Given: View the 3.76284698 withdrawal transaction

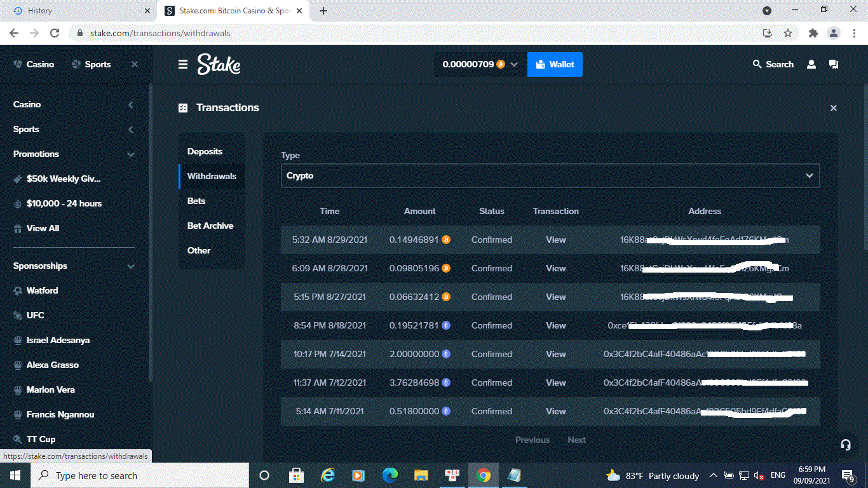Looking at the screenshot, I should pyautogui.click(x=556, y=383).
